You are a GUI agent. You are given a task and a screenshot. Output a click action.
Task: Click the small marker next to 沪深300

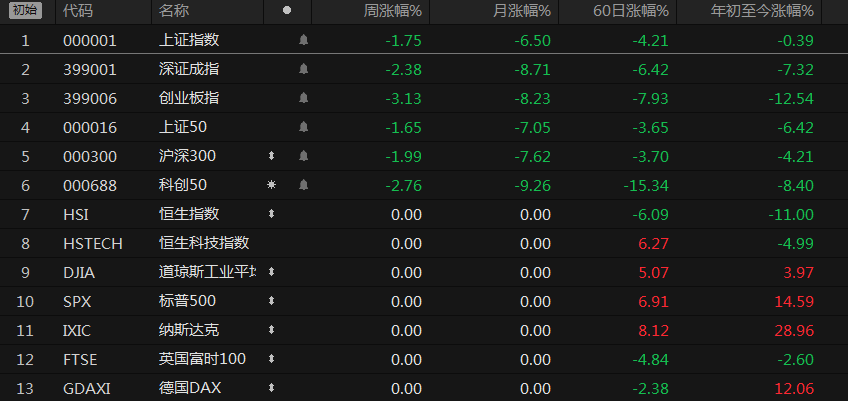coord(271,156)
